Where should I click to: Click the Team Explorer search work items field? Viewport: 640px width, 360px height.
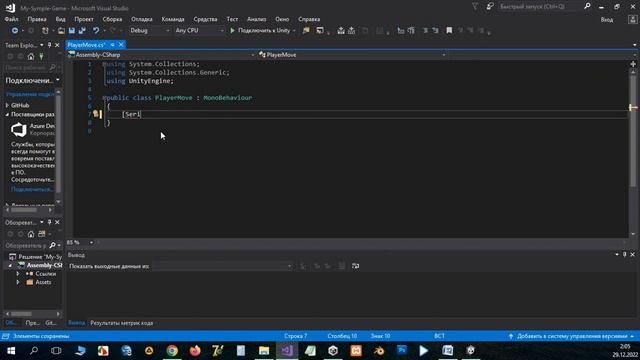click(x=27, y=67)
